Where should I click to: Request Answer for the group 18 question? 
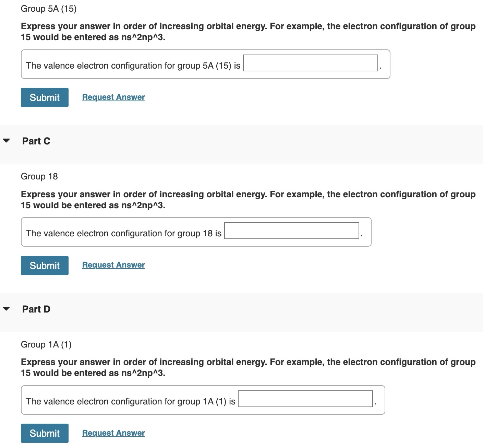[x=113, y=265]
